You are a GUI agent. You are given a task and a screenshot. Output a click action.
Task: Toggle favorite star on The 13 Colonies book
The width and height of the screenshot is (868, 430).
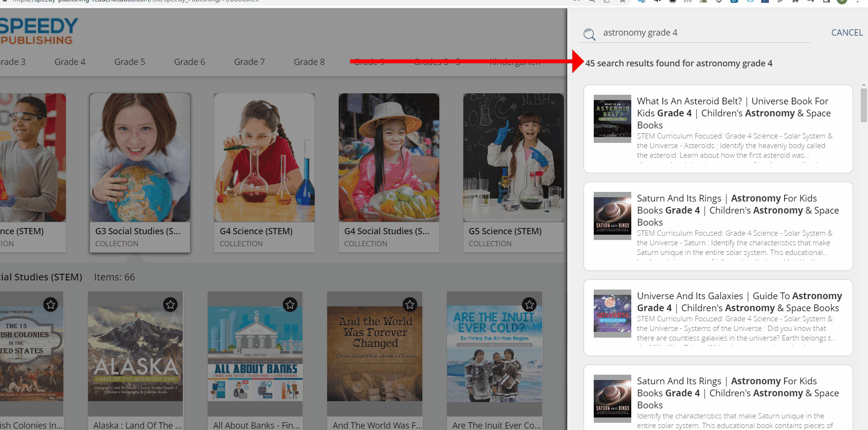pyautogui.click(x=51, y=304)
